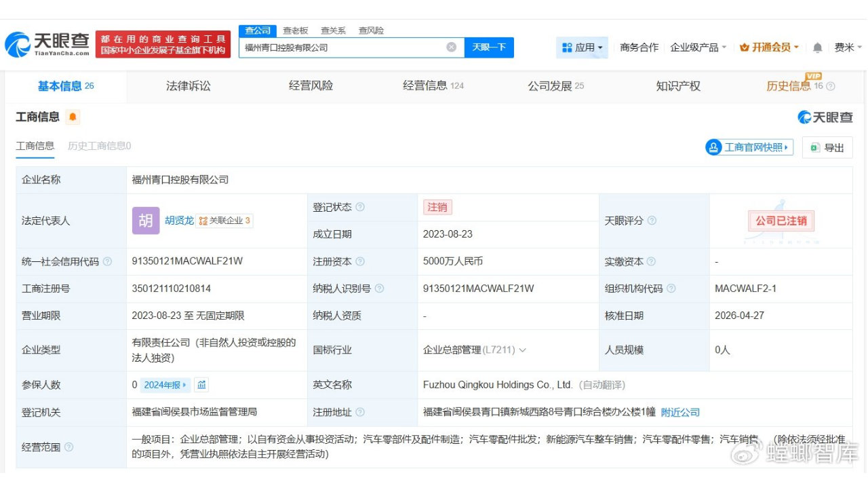Click the help icon next to 纳税人识别号
868x488 pixels.
[379, 288]
